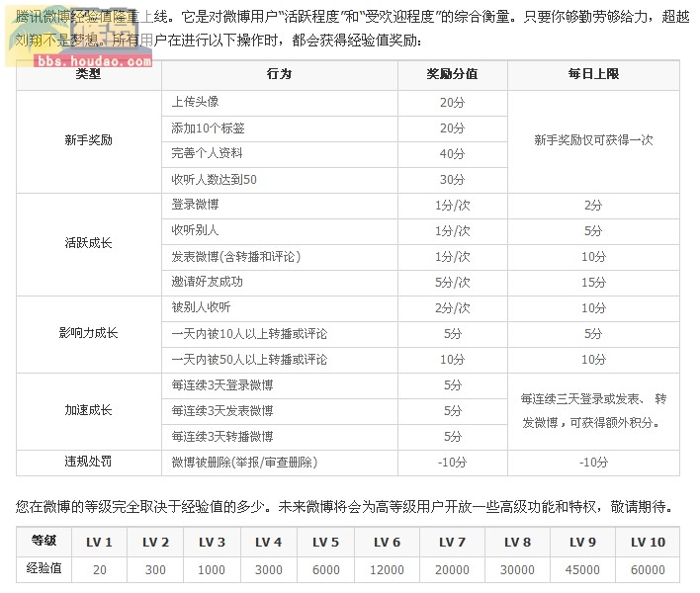The width and height of the screenshot is (700, 593).
Task: Select the '影响力成长' category cell
Action: (88, 333)
